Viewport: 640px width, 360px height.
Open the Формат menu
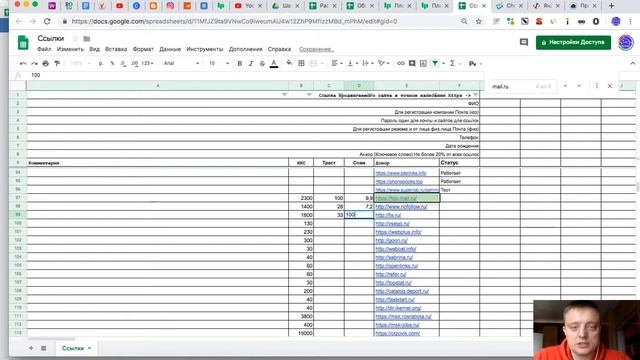pyautogui.click(x=143, y=49)
